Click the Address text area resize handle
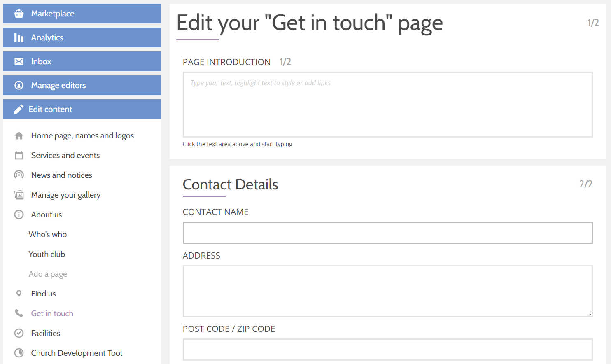 point(590,314)
